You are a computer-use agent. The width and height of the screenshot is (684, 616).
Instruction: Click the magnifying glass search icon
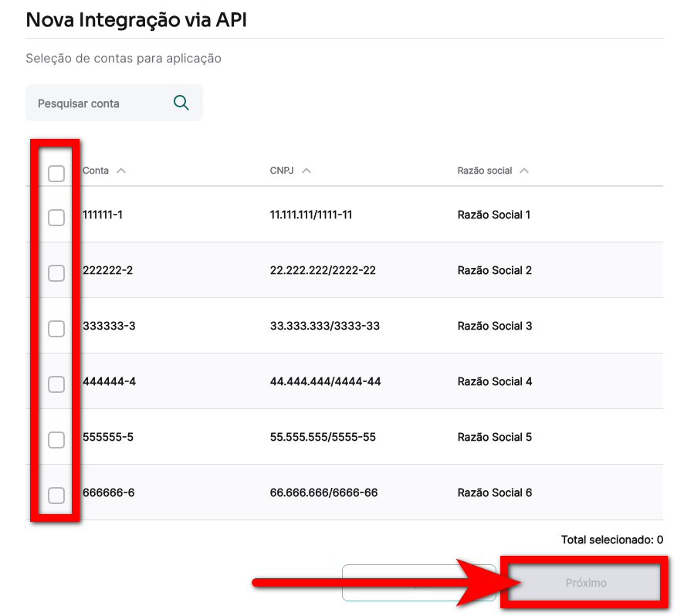tap(181, 103)
